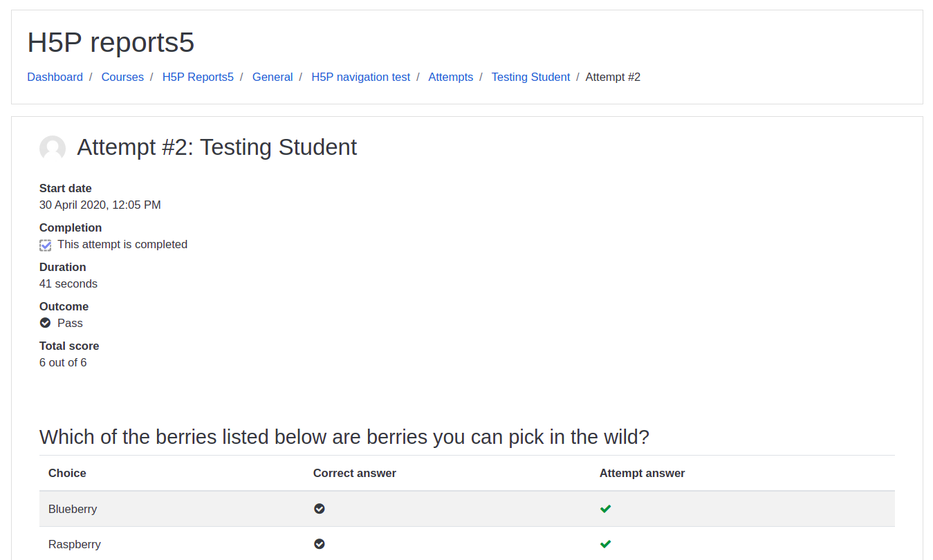Open H5P navigation test breadcrumb
This screenshot has width=933, height=560.
361,77
